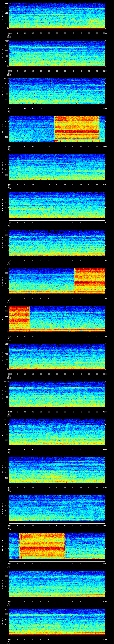Open the spectrogram starting at 8:30:00

[x=57, y=53]
